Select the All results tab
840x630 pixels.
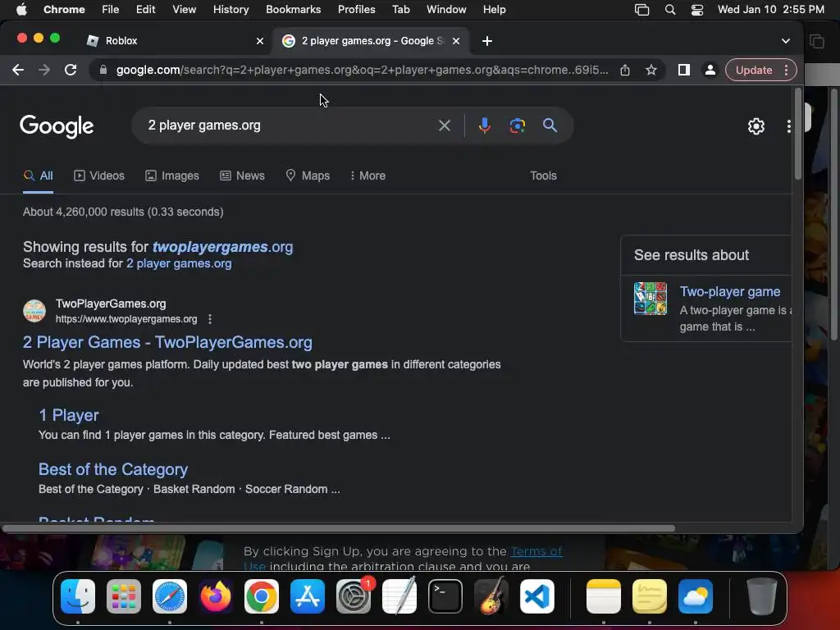coord(38,176)
